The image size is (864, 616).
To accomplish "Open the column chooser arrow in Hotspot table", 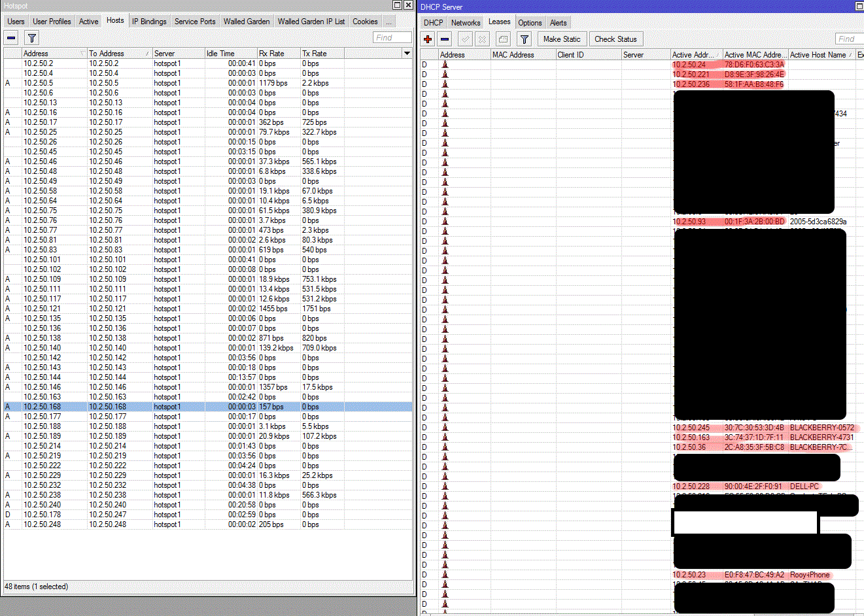I will coord(407,54).
